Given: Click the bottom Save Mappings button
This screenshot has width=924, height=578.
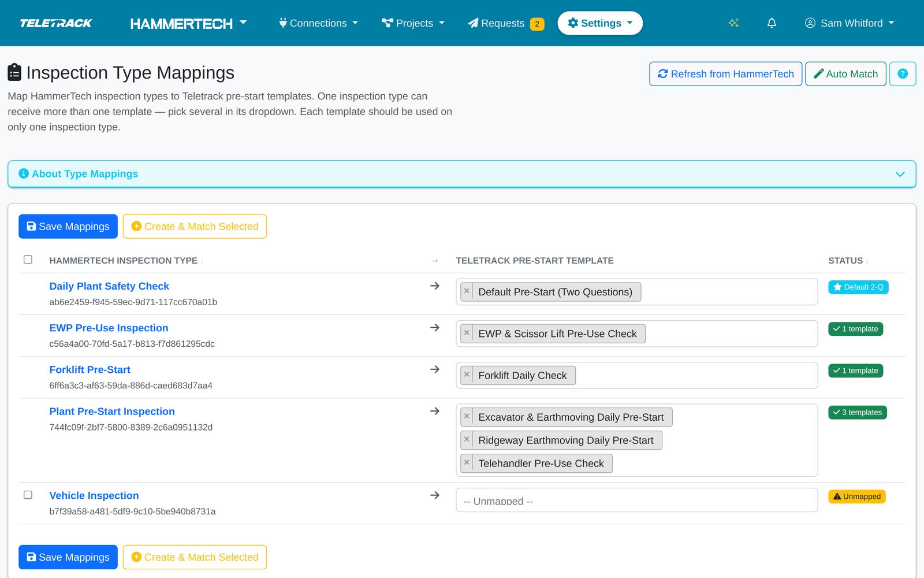Looking at the screenshot, I should pos(68,557).
